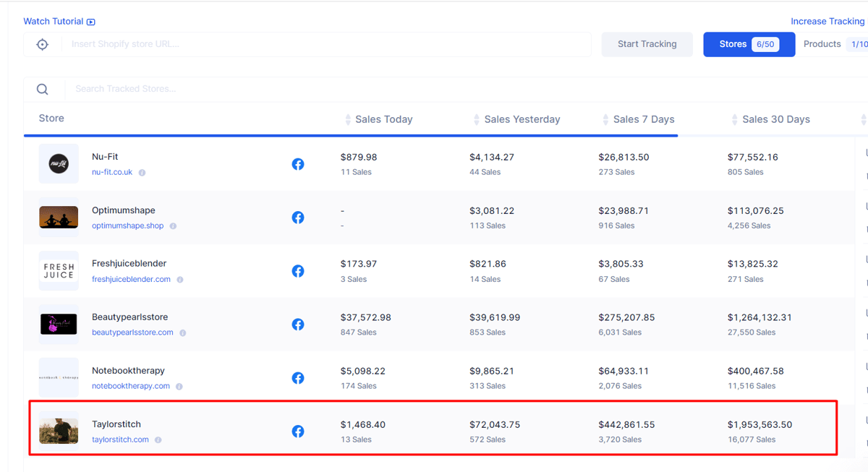Switch to the Stores tab
The height and width of the screenshot is (472, 868).
coord(749,44)
